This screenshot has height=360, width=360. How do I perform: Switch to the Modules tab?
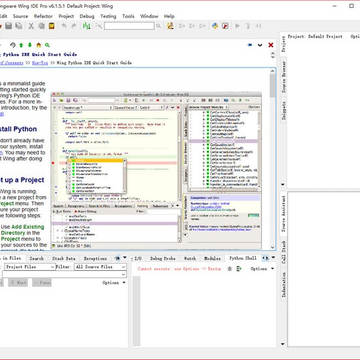pos(212,258)
